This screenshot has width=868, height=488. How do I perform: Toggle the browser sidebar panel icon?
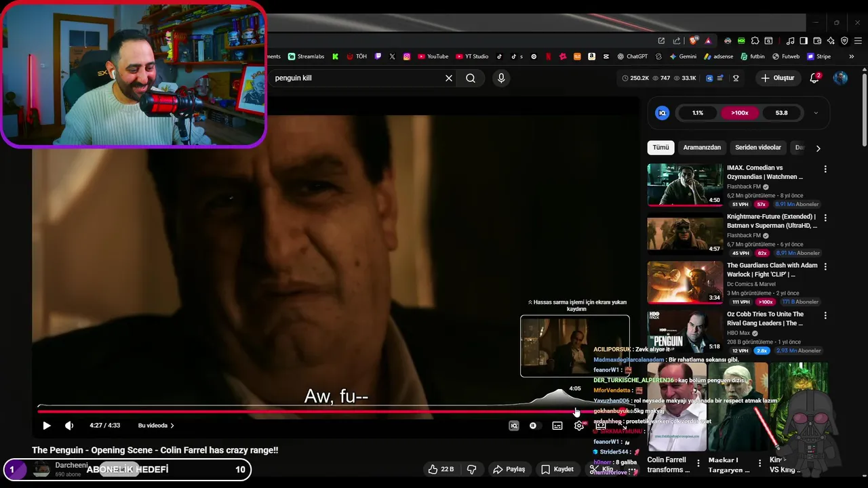(x=804, y=41)
